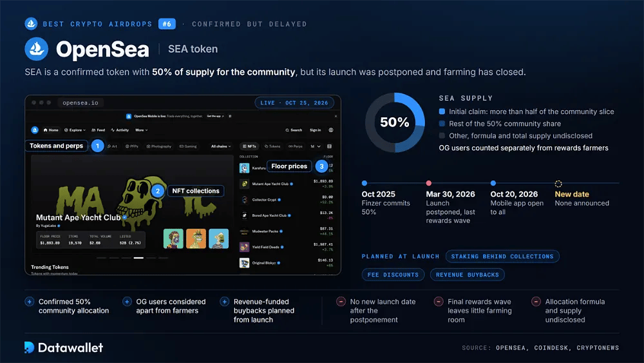Click the Mutant Ape Yacht Club row in the collection list

287,184
